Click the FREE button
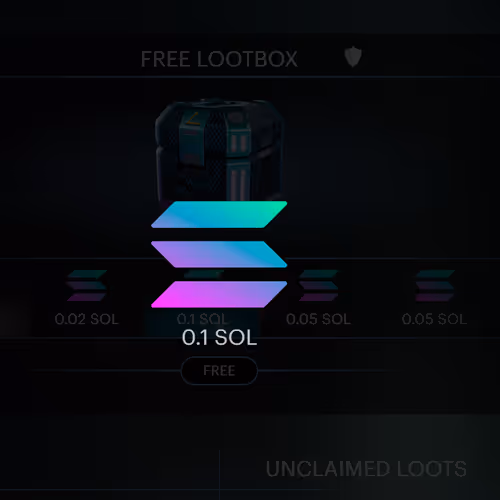500x500 pixels. [219, 371]
